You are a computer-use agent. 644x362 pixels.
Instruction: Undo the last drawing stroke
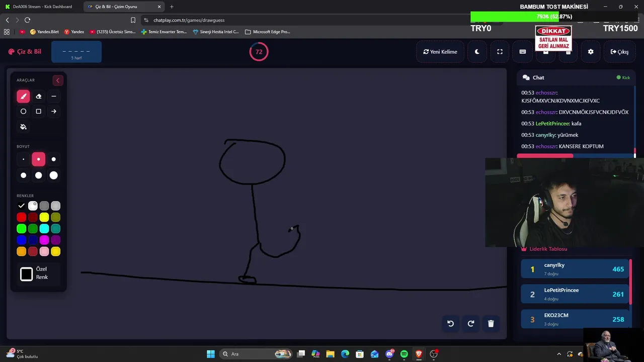pyautogui.click(x=451, y=324)
